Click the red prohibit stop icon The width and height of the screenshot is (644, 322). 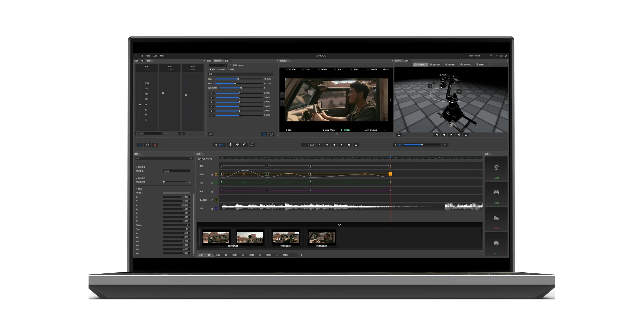click(x=155, y=145)
